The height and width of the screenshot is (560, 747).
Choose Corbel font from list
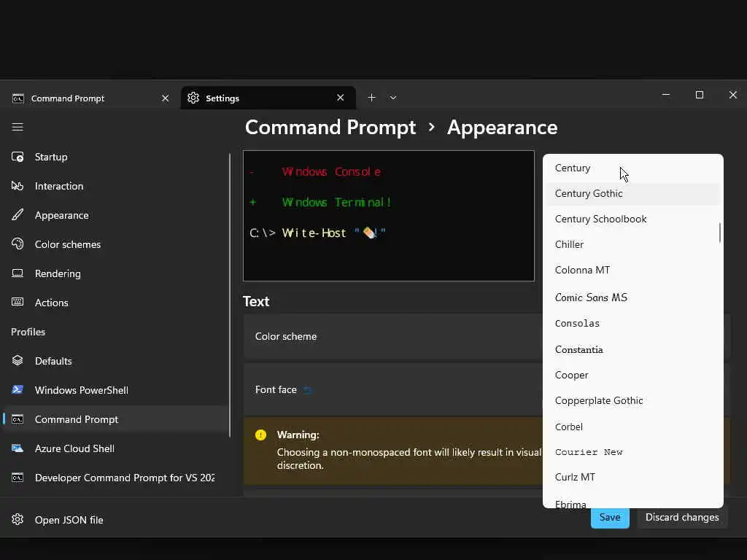click(x=632, y=427)
